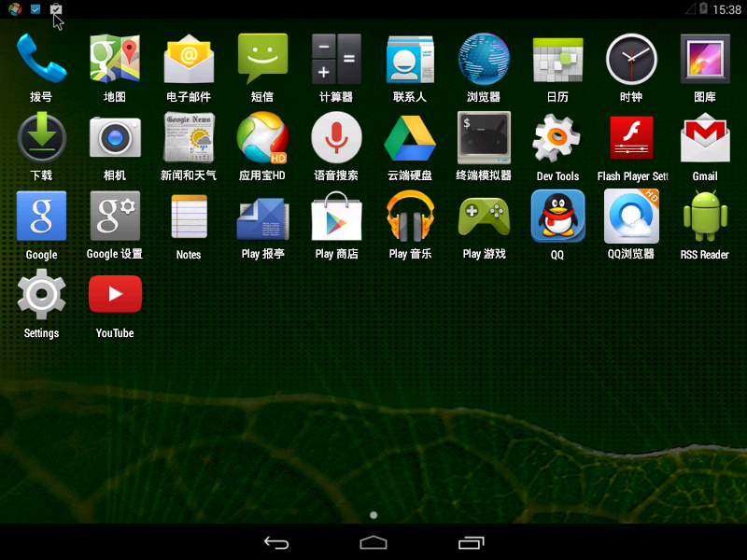Launch the 终端模拟器 terminal emulator
This screenshot has height=560, width=747.
[484, 137]
